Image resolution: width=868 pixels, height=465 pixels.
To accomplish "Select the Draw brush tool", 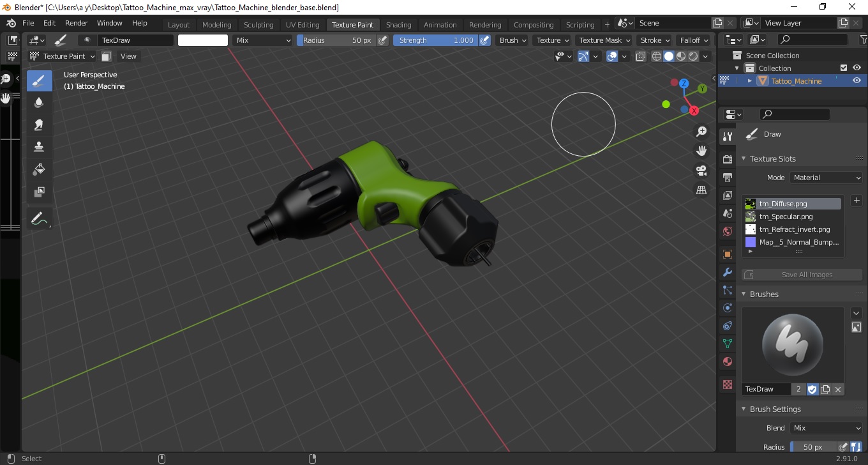I will [39, 80].
